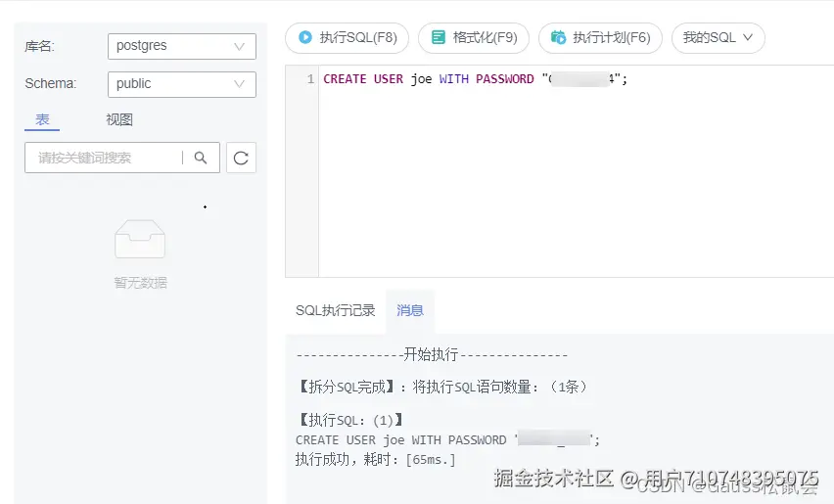This screenshot has height=504, width=834.
Task: Click line number 1 in editor gutter
Action: tap(310, 79)
